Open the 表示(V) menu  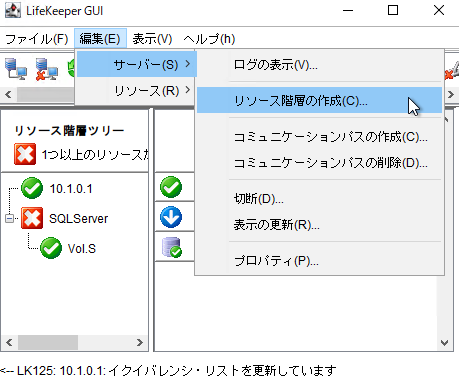pos(152,39)
